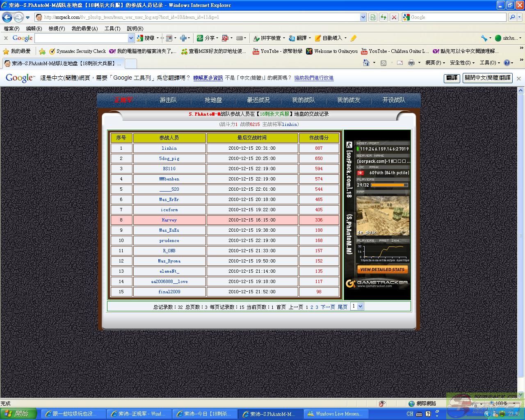The image size is (525, 420).
Task: Click the Print icon in command bar
Action: [411, 63]
